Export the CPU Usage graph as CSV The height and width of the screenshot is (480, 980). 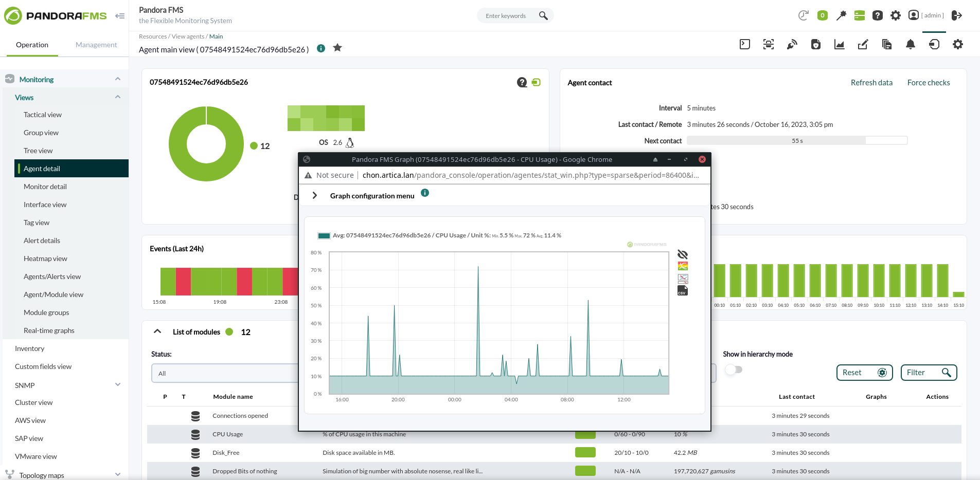[683, 290]
